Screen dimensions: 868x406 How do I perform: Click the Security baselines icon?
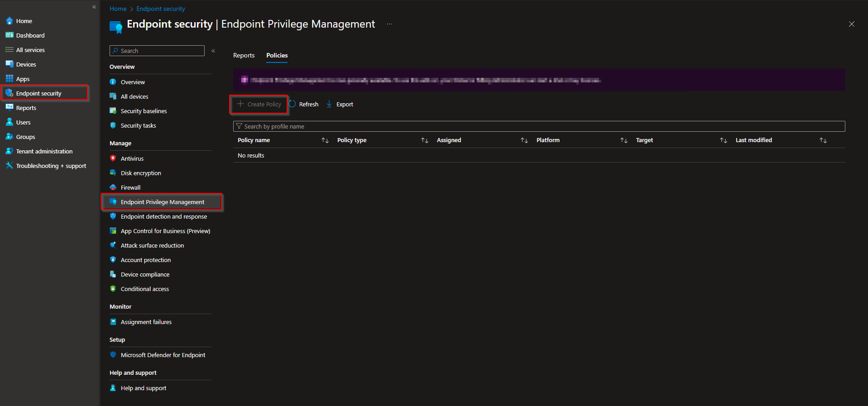point(113,111)
